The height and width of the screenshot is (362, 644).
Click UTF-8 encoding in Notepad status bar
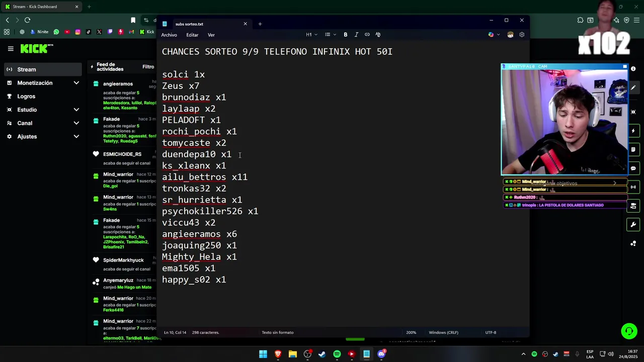(491, 332)
